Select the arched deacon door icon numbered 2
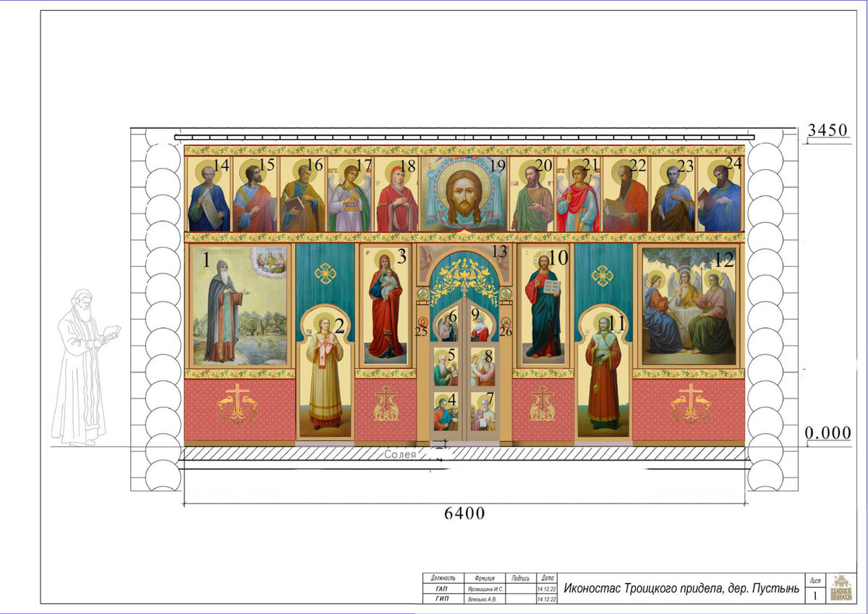Screen dimensions: 868x614 (x=325, y=372)
